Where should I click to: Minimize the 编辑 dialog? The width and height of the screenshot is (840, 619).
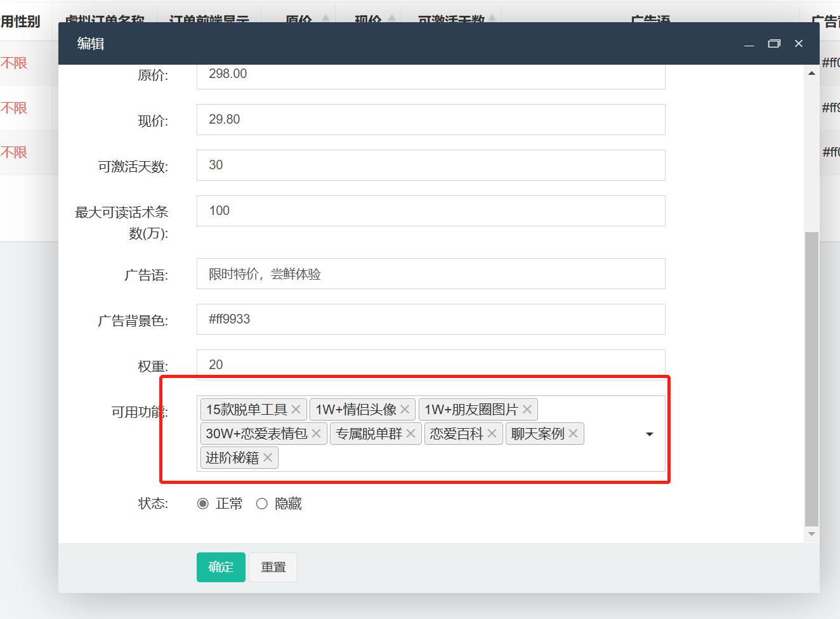tap(749, 44)
